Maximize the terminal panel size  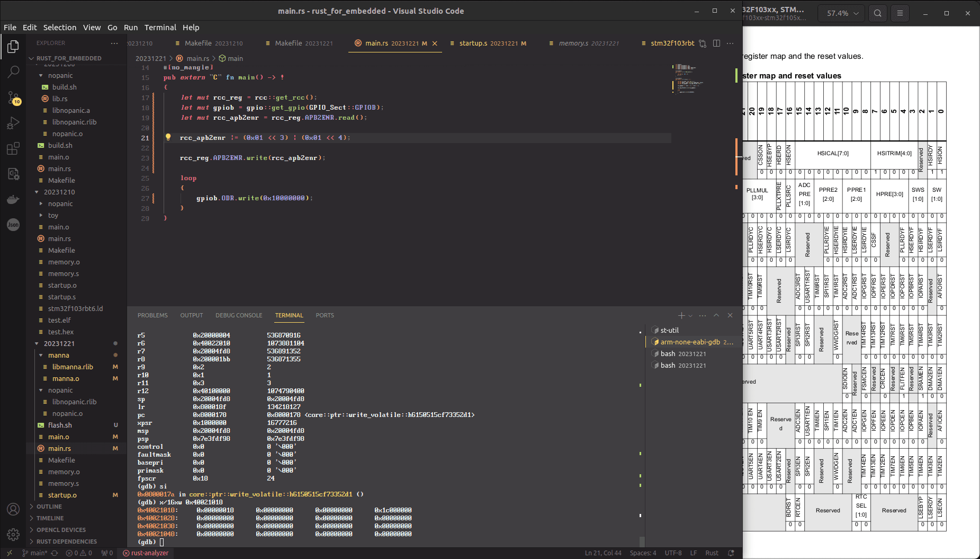pyautogui.click(x=716, y=315)
